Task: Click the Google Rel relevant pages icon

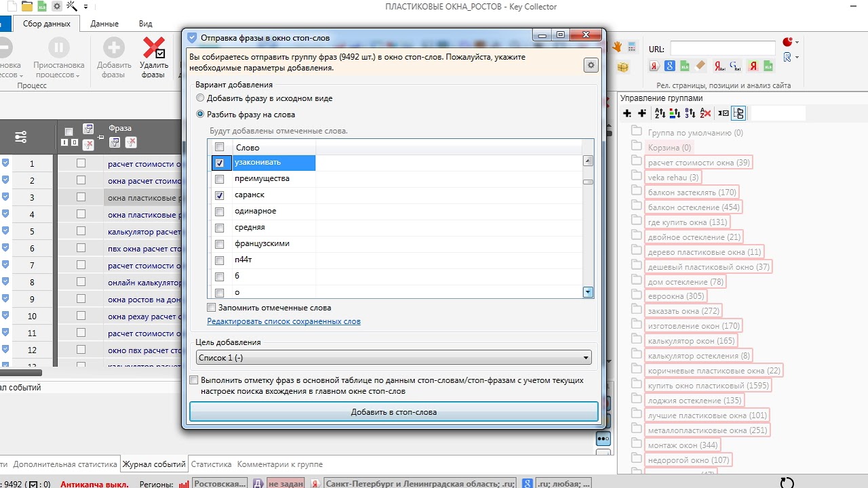Action: 736,66
